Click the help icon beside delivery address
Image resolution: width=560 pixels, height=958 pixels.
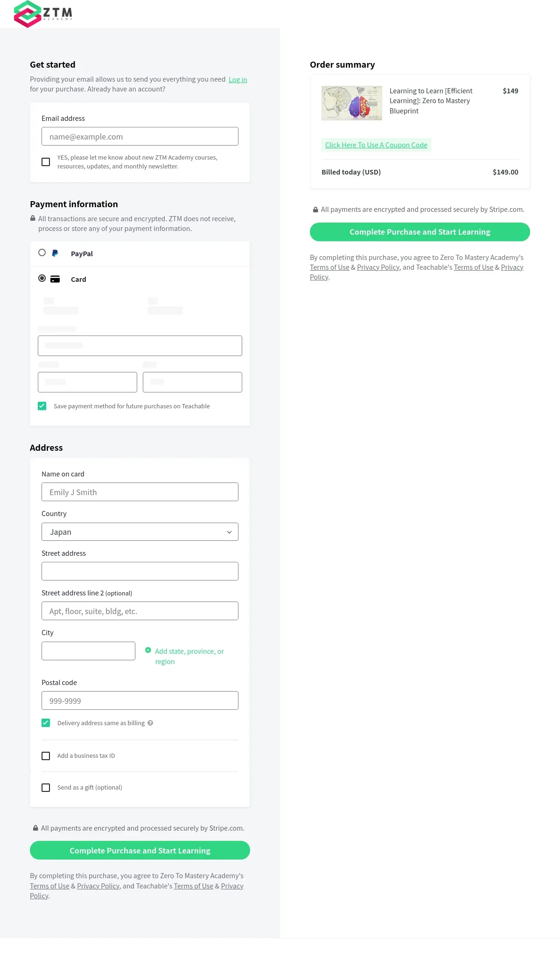click(x=150, y=723)
